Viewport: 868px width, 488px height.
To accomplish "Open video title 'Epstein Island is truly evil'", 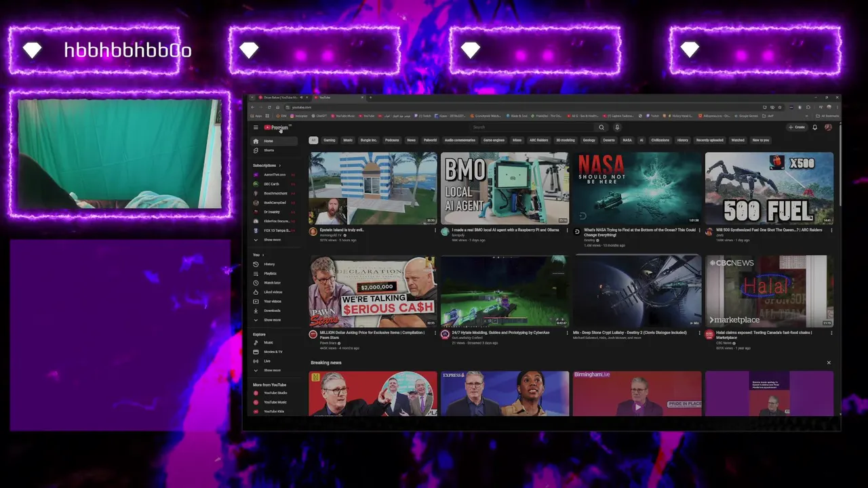I will tap(342, 230).
